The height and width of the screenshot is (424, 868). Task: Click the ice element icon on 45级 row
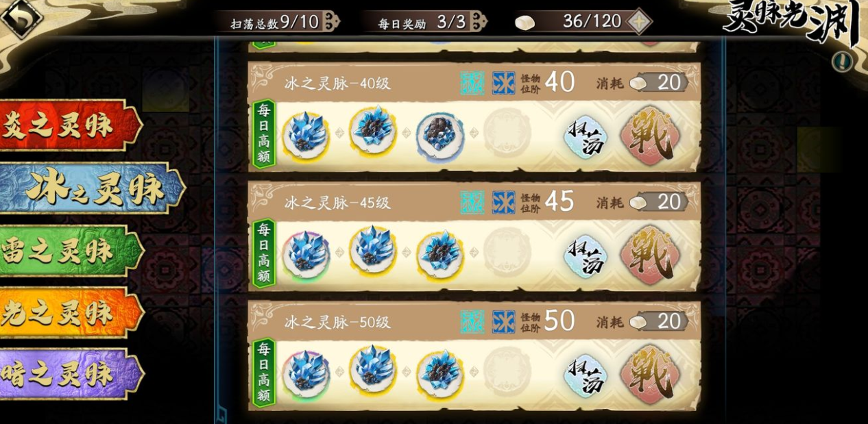click(x=503, y=202)
